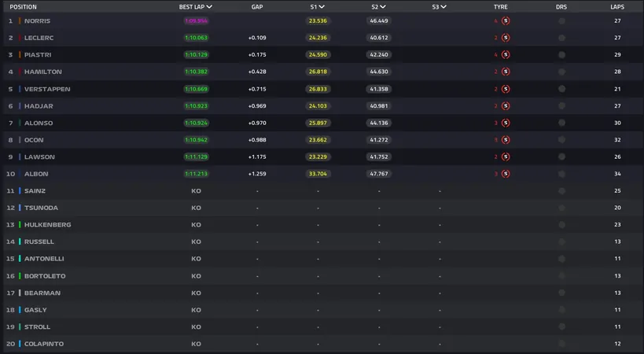Click the red team color bar beside Leclerc
The width and height of the screenshot is (644, 354).
point(20,38)
